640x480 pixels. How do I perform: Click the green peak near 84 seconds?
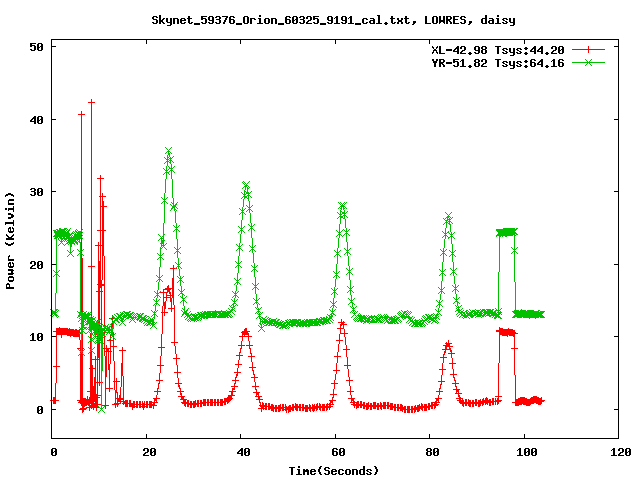pos(448,216)
